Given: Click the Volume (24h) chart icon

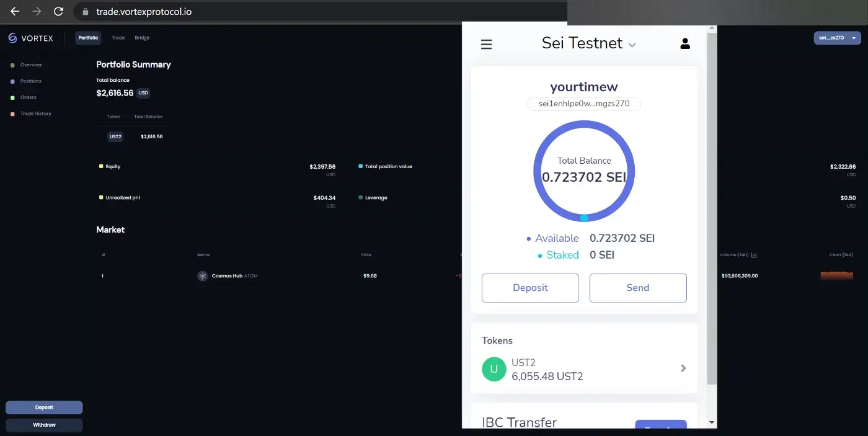Looking at the screenshot, I should [x=754, y=255].
